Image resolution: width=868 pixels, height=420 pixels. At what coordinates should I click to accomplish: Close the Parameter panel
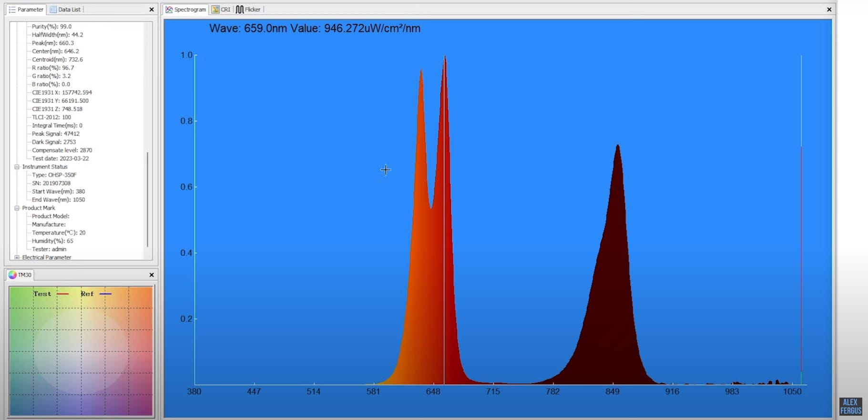click(152, 10)
